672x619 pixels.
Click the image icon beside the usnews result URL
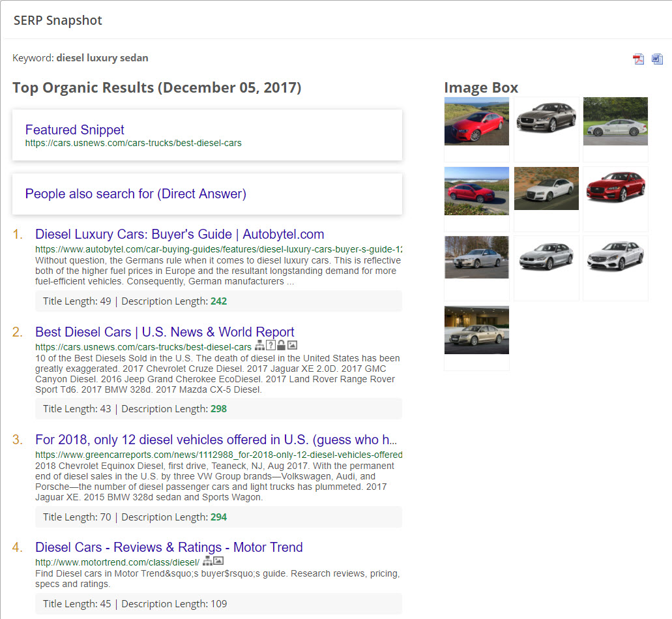(x=292, y=346)
